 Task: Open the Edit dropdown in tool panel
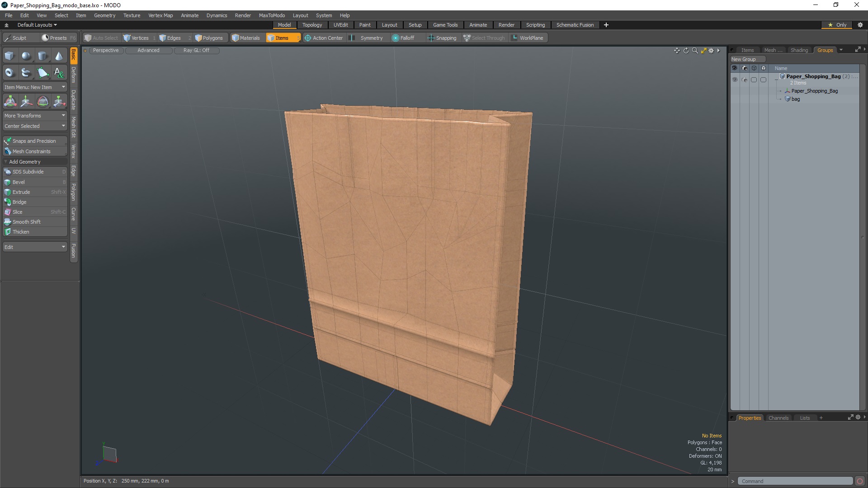pyautogui.click(x=35, y=247)
